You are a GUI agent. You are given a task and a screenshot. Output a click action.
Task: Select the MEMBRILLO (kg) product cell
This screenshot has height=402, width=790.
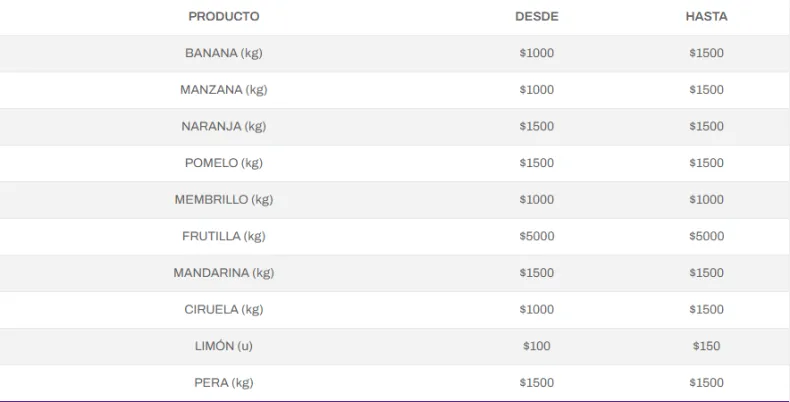(223, 200)
